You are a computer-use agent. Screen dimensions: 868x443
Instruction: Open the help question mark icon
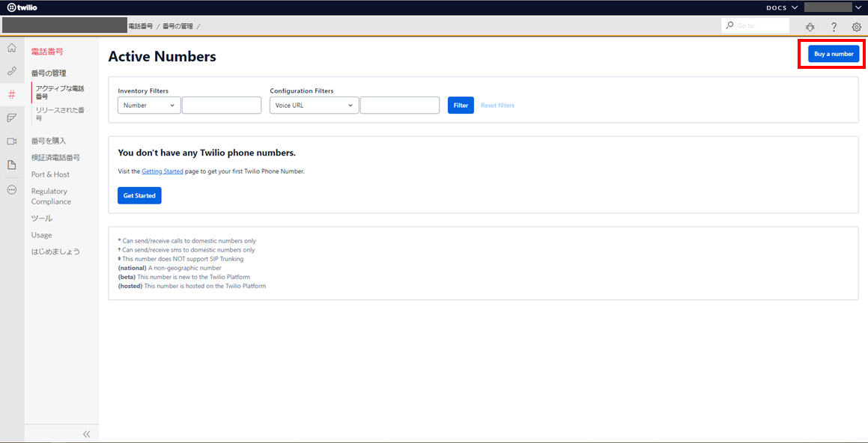[x=834, y=26]
